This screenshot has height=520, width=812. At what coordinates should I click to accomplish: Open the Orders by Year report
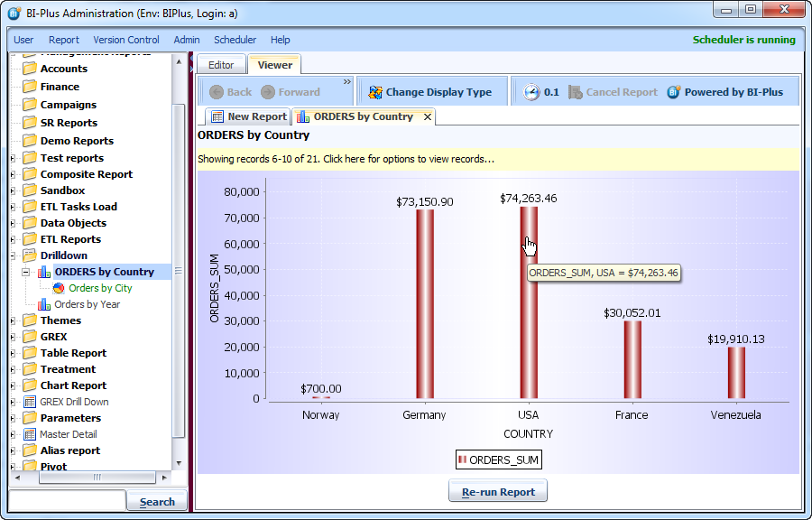click(x=87, y=304)
